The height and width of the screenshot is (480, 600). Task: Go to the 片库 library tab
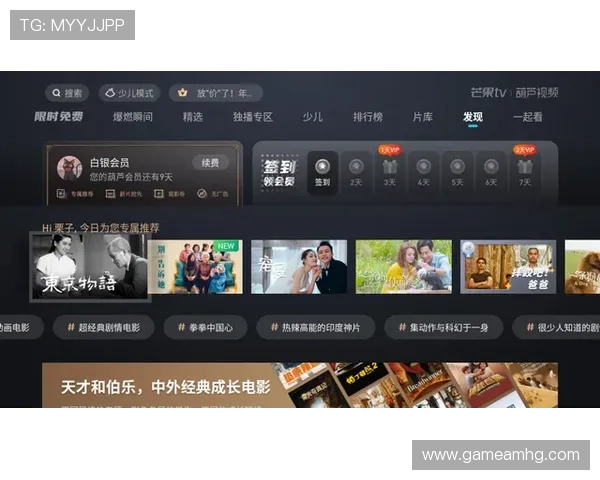coord(423,117)
